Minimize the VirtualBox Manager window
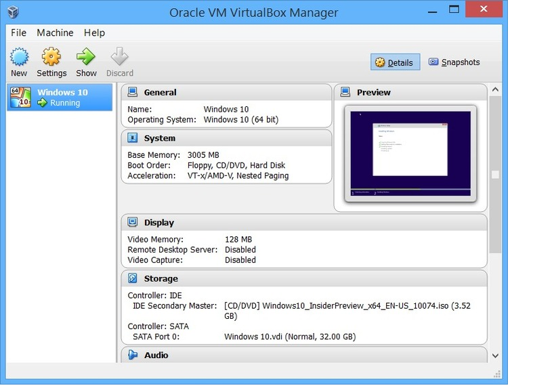 (432, 12)
